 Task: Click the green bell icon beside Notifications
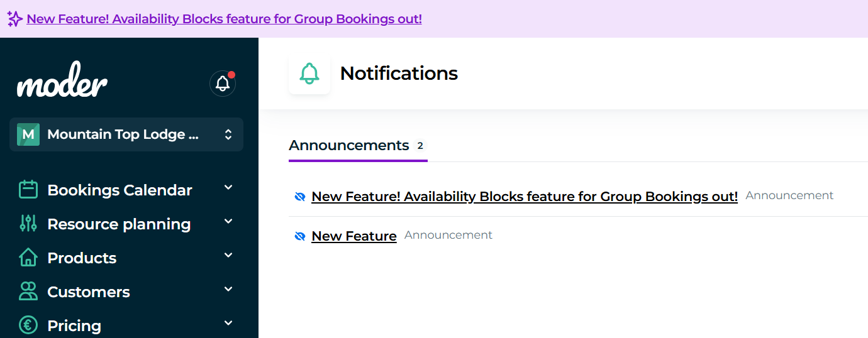click(309, 74)
